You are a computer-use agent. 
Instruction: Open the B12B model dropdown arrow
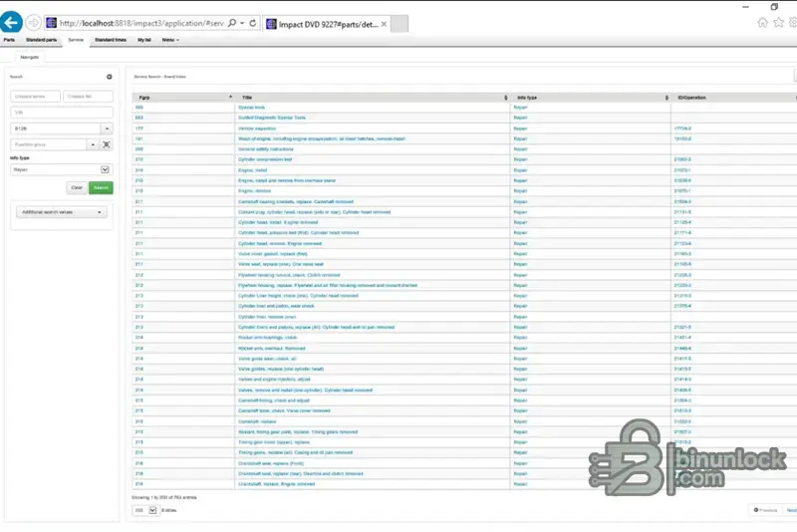click(x=107, y=129)
